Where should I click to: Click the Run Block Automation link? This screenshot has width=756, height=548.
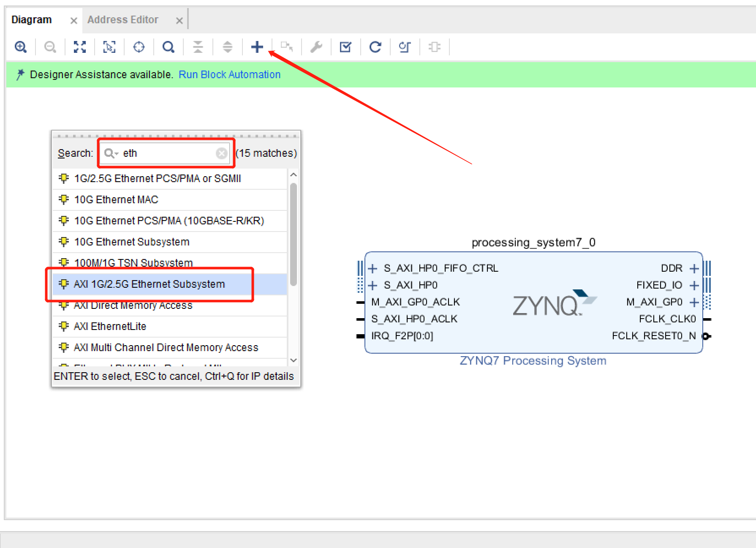point(230,74)
